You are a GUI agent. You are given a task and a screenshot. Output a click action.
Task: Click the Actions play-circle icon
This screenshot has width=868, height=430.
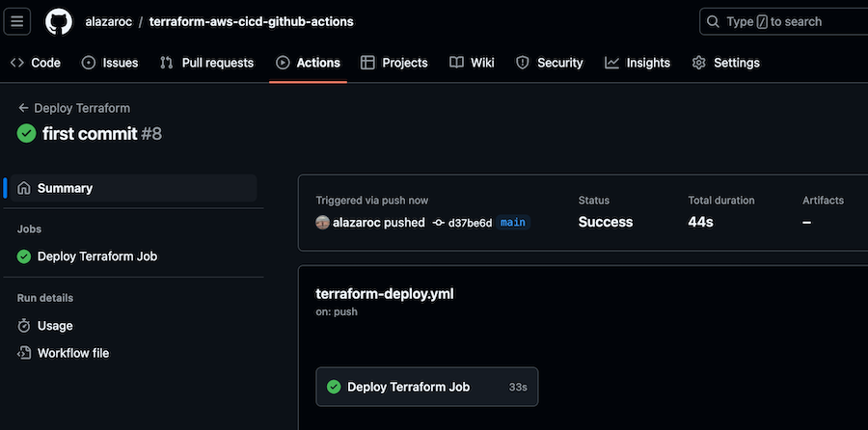(283, 63)
